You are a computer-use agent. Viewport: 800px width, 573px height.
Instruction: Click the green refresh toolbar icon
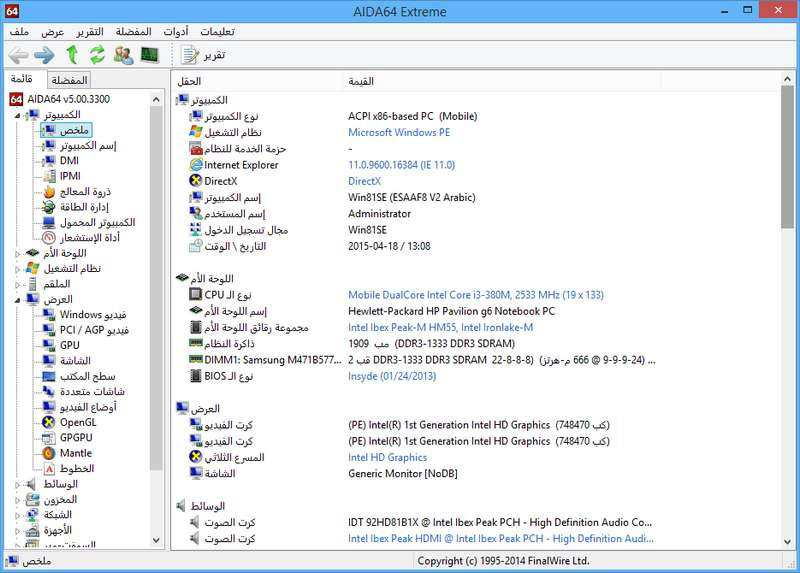97,55
